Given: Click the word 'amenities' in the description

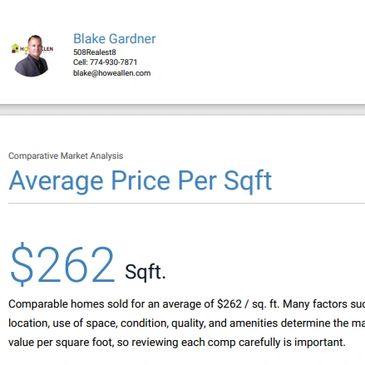Looking at the screenshot, I should pyautogui.click(x=253, y=323).
